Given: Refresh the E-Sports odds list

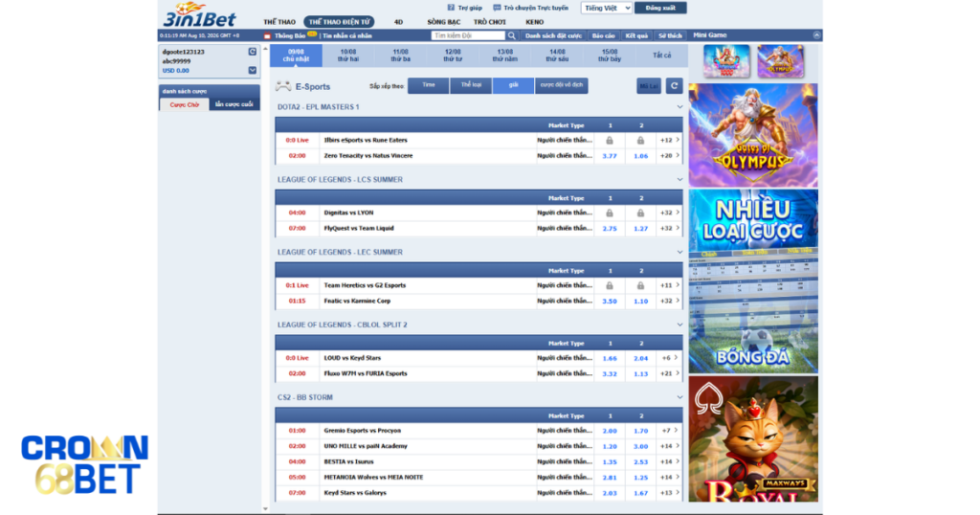Looking at the screenshot, I should [x=674, y=85].
